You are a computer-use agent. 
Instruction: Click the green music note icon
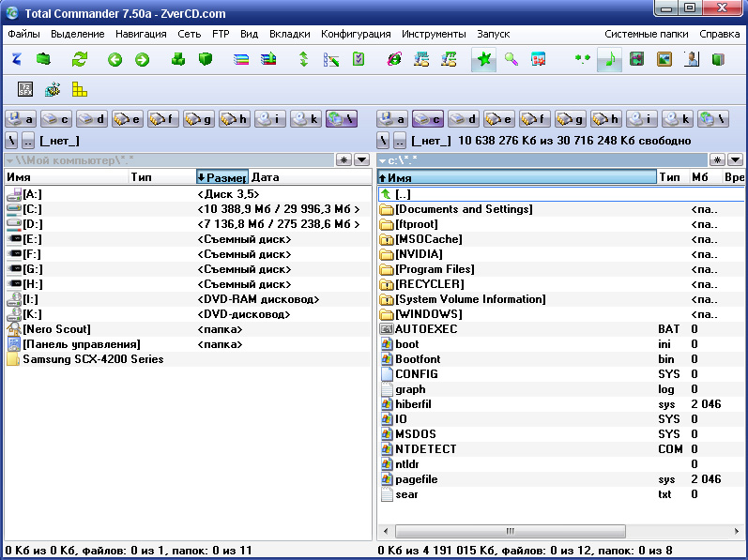point(609,60)
